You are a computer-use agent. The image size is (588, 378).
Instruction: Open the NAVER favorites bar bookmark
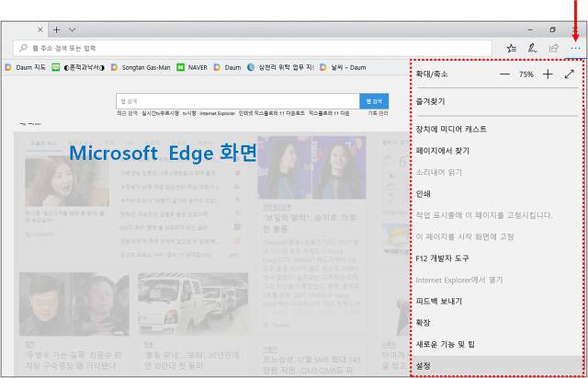click(x=192, y=67)
